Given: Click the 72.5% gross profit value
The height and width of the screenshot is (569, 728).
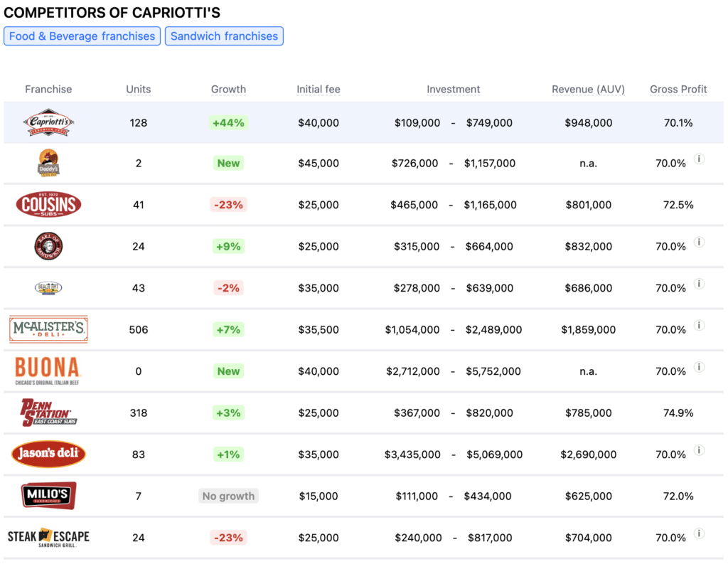Looking at the screenshot, I should pos(678,204).
